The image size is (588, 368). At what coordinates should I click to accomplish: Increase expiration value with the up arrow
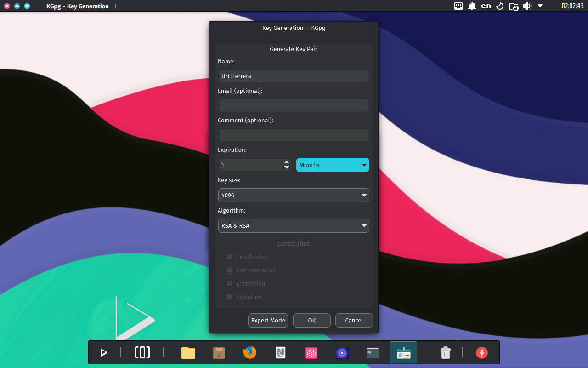click(x=287, y=162)
